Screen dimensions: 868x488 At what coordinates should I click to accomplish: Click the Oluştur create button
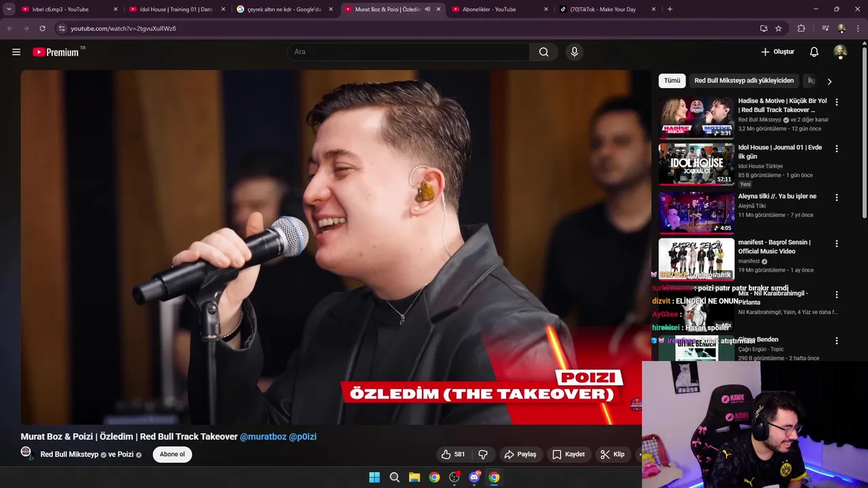777,52
